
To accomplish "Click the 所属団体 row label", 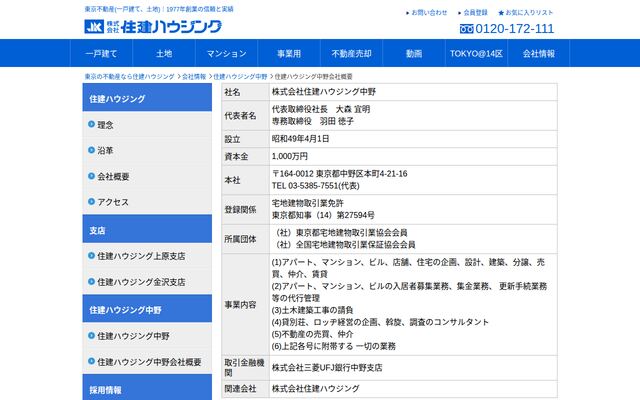I will [x=240, y=239].
